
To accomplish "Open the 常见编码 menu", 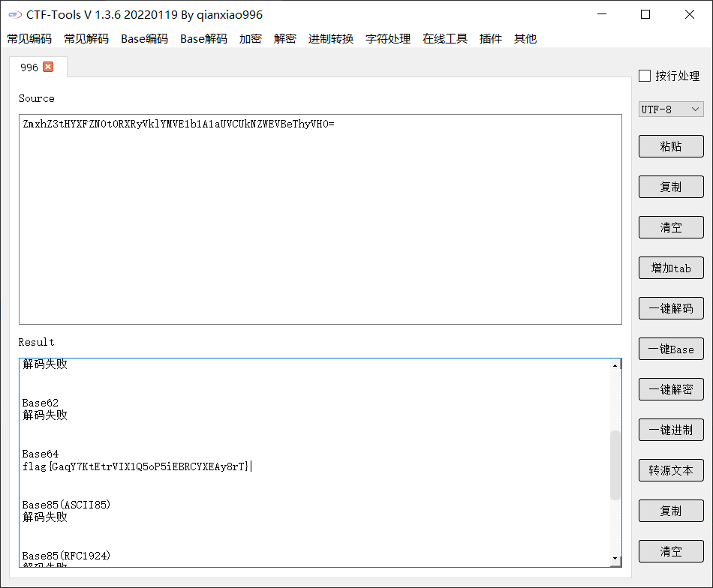I will pos(29,38).
